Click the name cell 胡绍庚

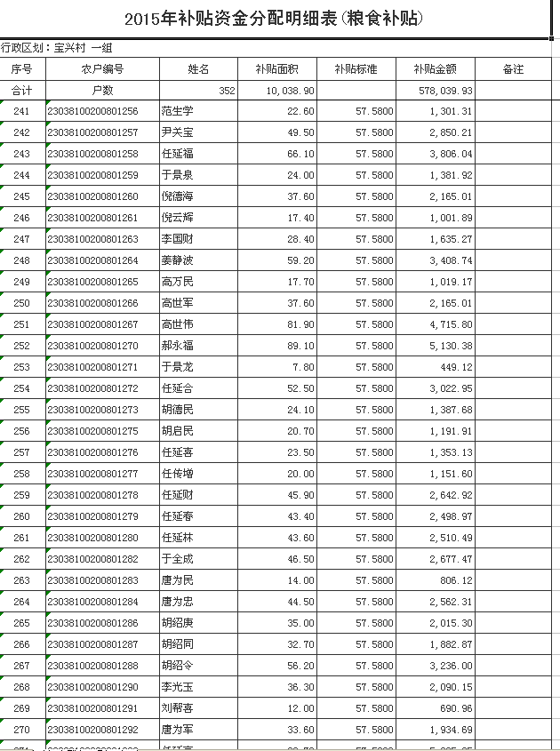(x=198, y=623)
